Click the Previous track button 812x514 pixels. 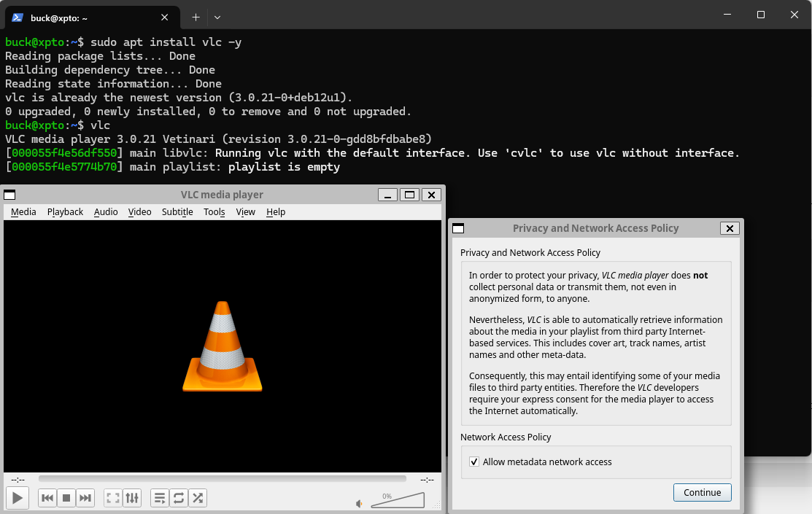point(47,498)
